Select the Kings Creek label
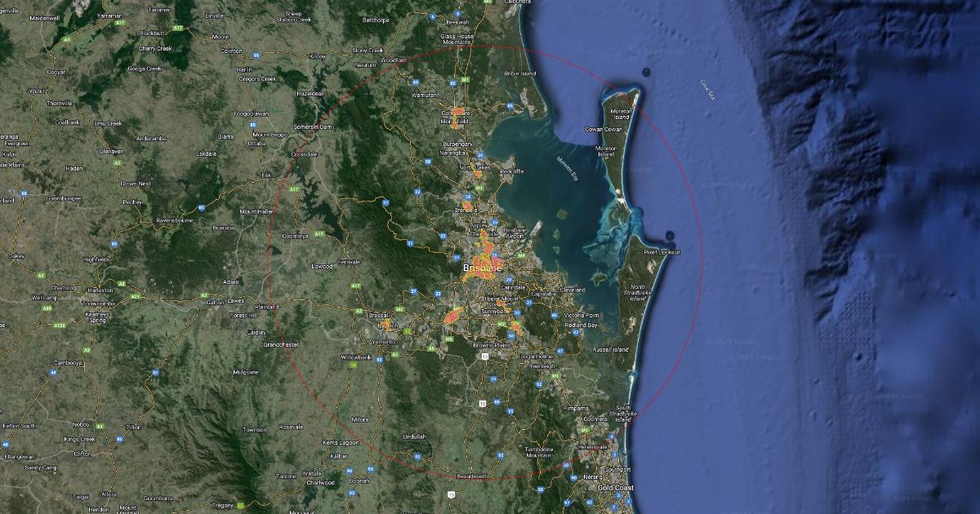The image size is (980, 514). click(x=78, y=438)
